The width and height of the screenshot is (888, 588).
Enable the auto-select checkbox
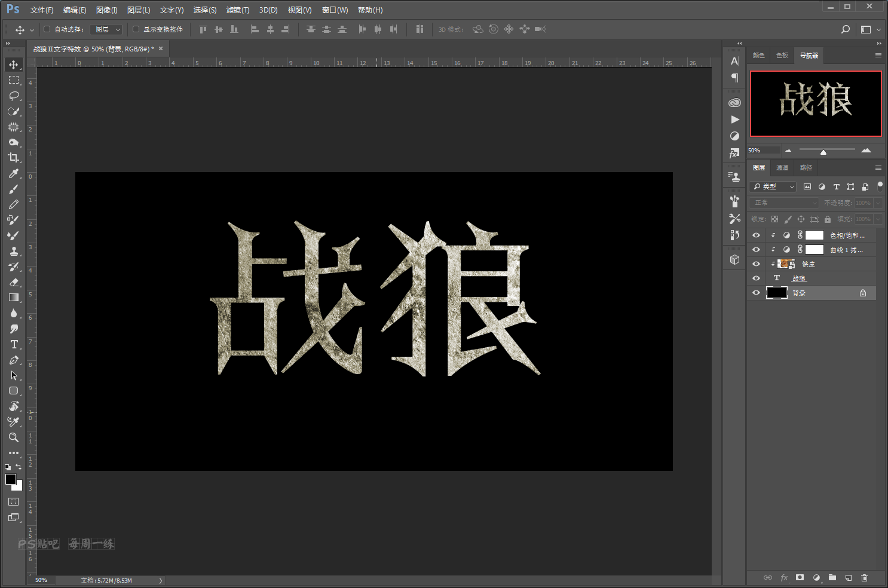47,29
